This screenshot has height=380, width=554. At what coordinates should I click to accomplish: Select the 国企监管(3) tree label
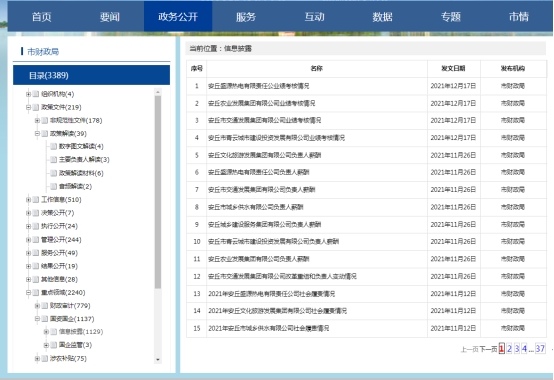pyautogui.click(x=75, y=345)
